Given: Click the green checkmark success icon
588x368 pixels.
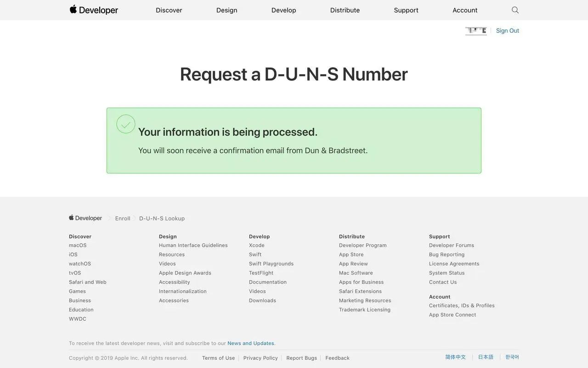Looking at the screenshot, I should [126, 124].
